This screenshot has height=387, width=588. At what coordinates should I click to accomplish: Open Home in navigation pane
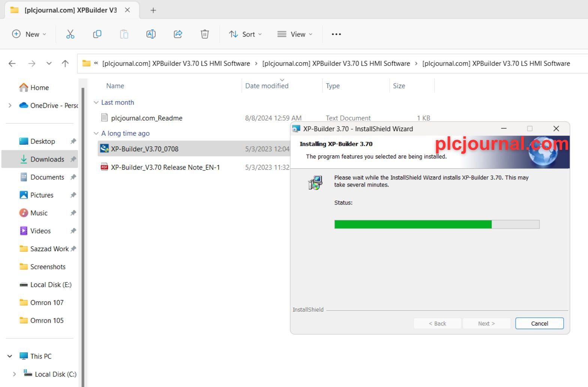(39, 87)
